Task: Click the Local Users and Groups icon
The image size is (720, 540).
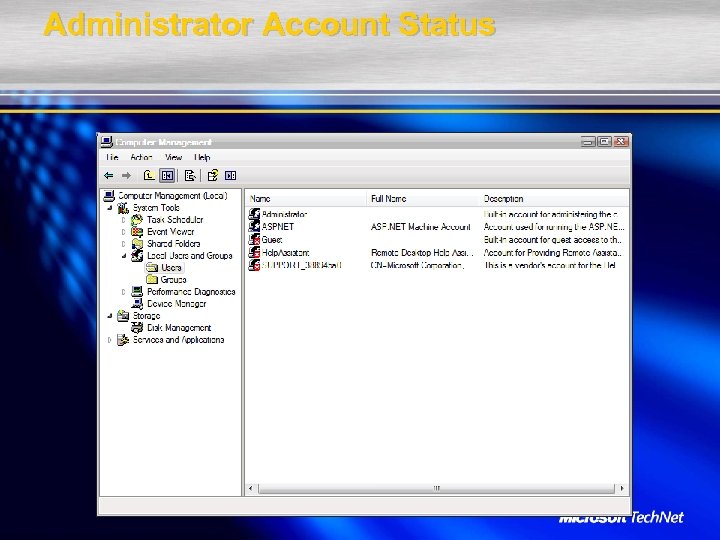Action: click(x=137, y=256)
